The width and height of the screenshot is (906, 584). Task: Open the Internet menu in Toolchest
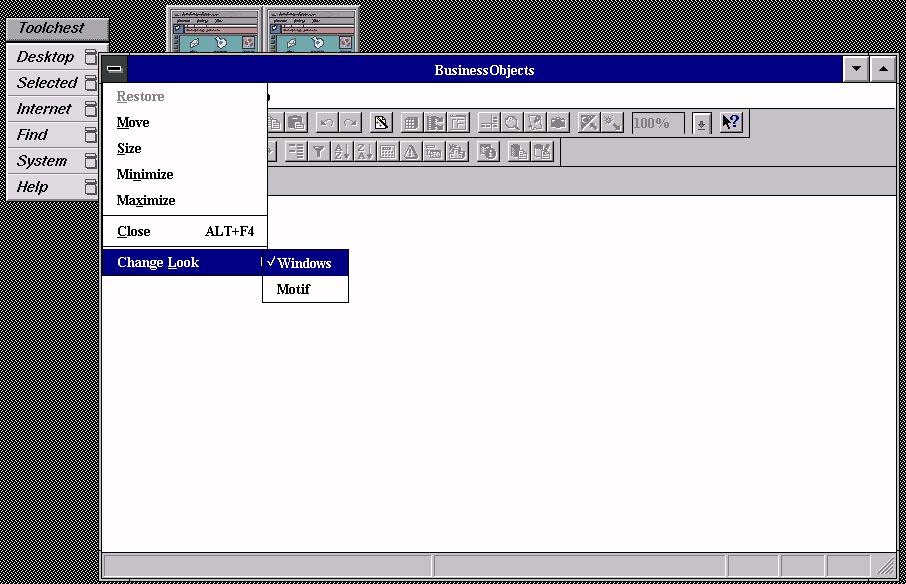(45, 109)
